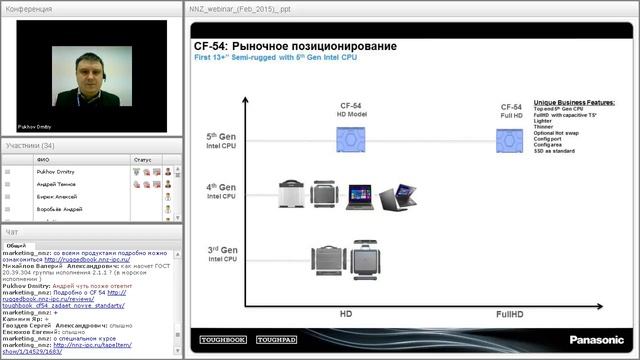
Task: Click the webcam status icon for Pukhov Dmitry
Action: [147, 172]
